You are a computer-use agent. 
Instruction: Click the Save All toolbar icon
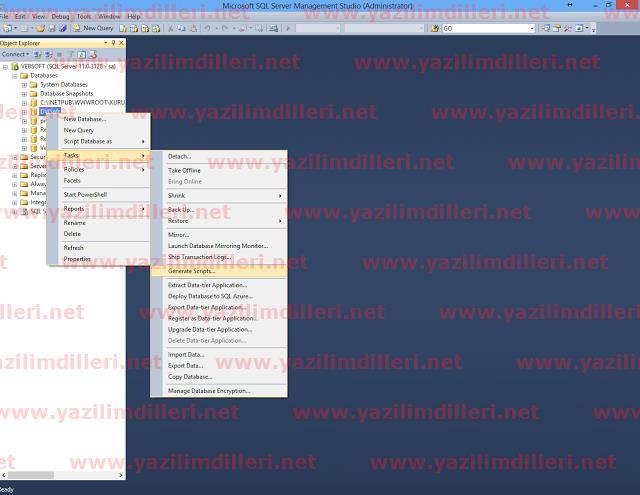pyautogui.click(x=62, y=29)
